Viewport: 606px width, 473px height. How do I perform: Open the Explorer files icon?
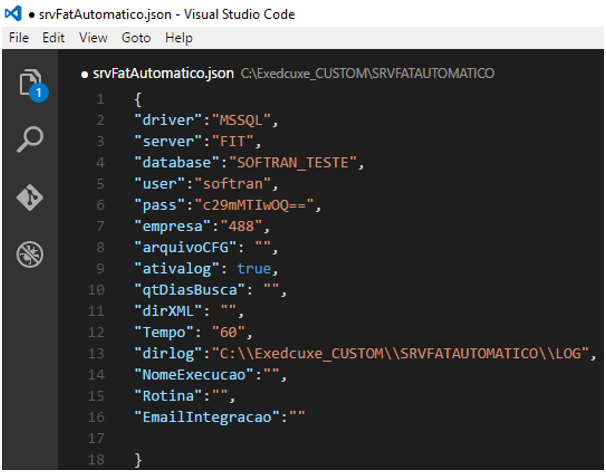pos(30,82)
